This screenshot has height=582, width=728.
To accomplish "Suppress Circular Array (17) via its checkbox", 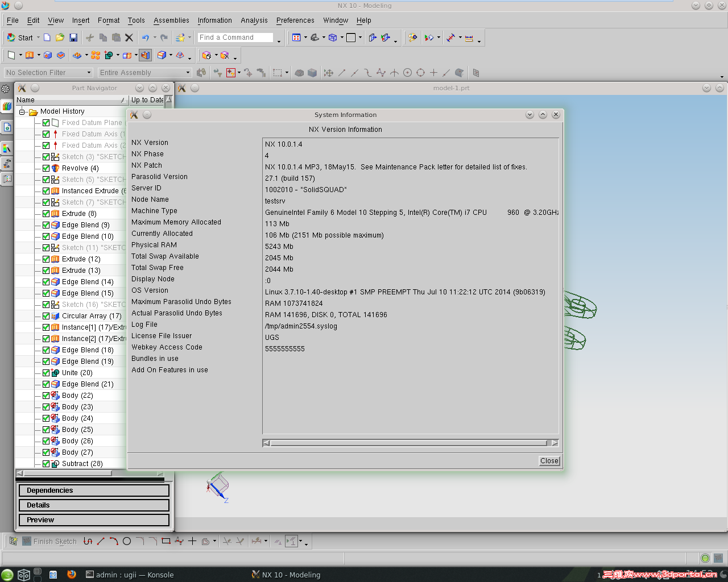I will (x=46, y=315).
